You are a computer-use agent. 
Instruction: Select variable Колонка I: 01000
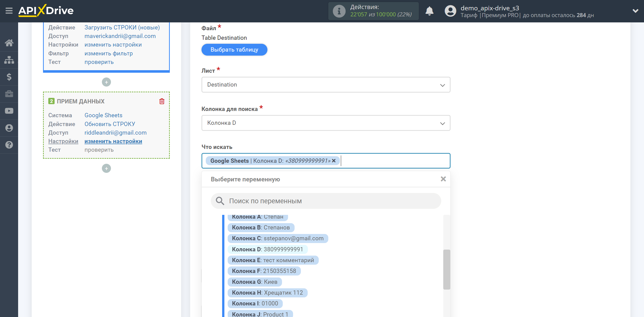point(255,303)
